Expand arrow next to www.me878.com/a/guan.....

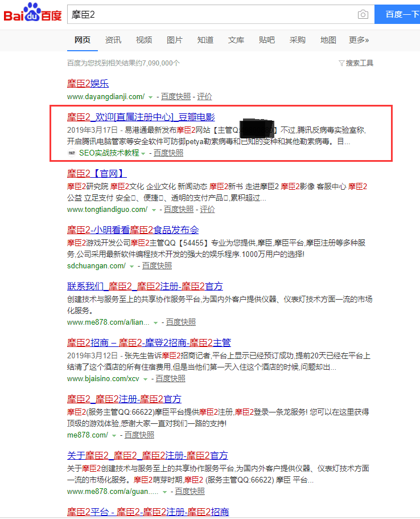(x=164, y=492)
